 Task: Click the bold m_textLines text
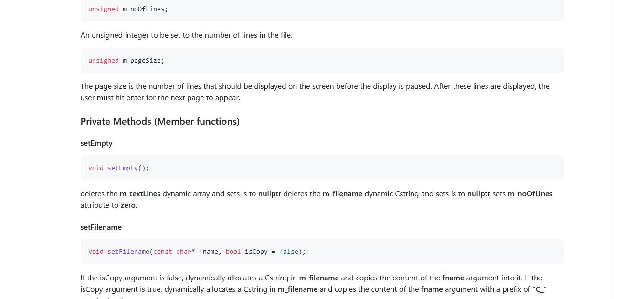(140, 193)
